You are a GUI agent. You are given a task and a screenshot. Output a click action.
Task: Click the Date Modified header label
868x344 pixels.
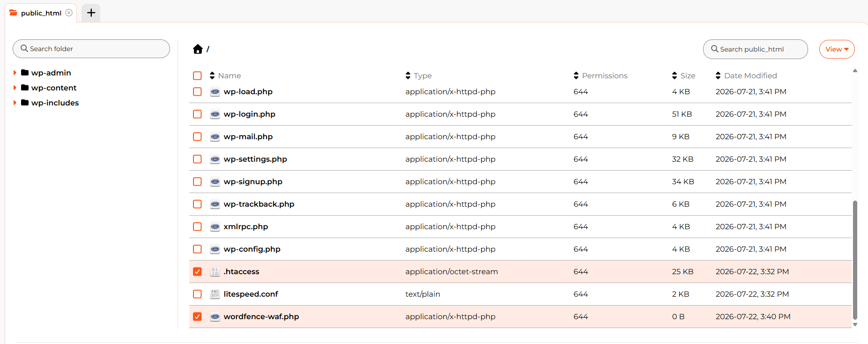pos(750,75)
